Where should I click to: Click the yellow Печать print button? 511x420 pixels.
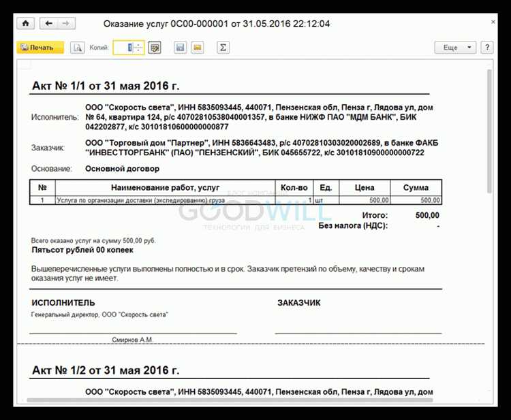pyautogui.click(x=40, y=48)
